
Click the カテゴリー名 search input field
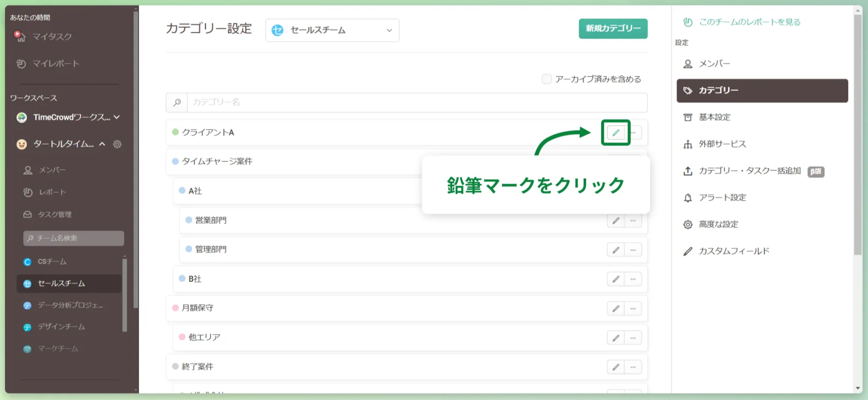click(x=417, y=102)
